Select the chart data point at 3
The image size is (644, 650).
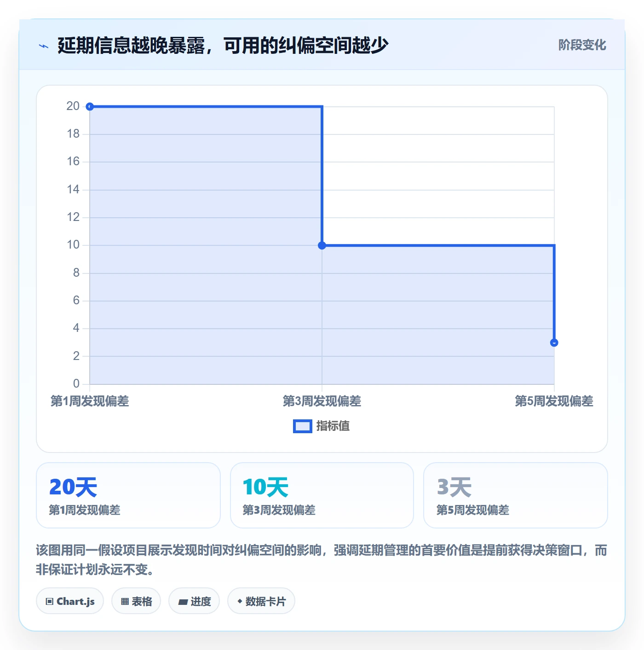pos(554,342)
